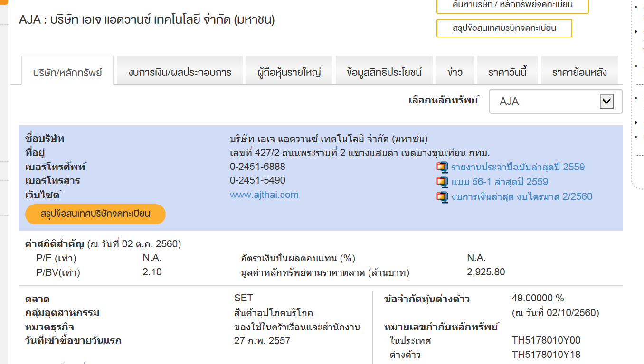Click the ข้อจำกัดหุ้นต่างด้าว label
The height and width of the screenshot is (364, 644).
pos(427,299)
